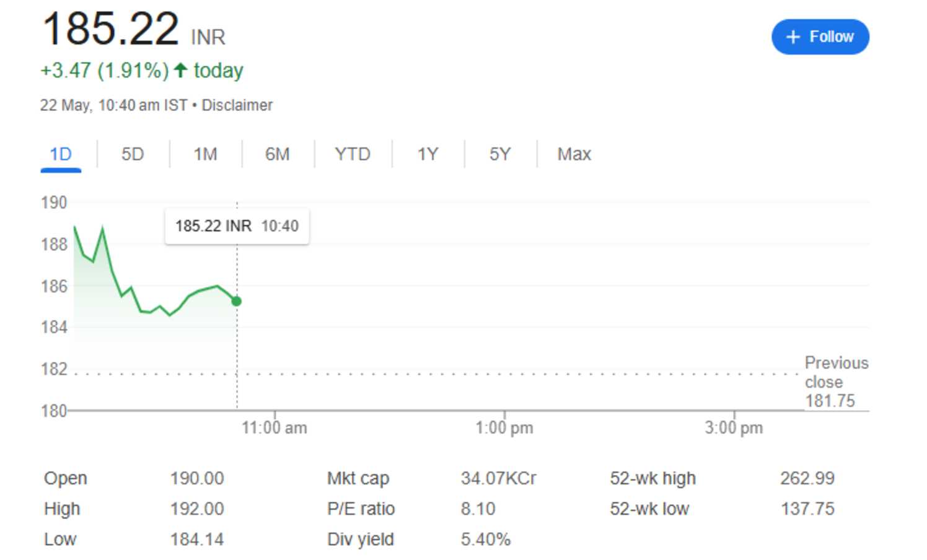
Task: Click the Mkt cap value 34.07KCr
Action: tap(499, 478)
